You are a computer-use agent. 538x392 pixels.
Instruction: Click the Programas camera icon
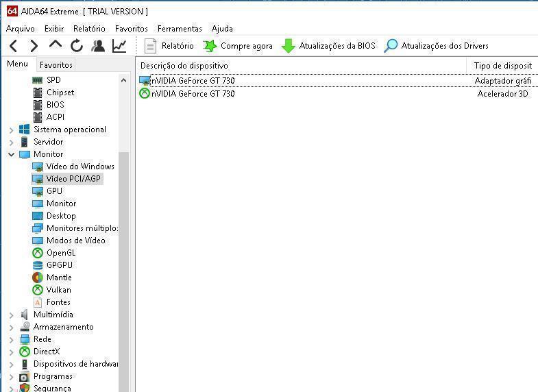pyautogui.click(x=25, y=376)
